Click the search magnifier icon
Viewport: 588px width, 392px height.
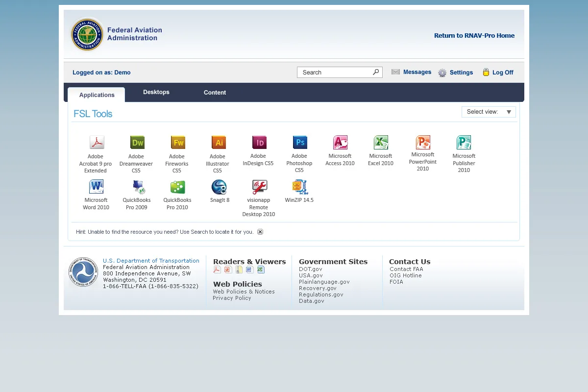tap(376, 72)
